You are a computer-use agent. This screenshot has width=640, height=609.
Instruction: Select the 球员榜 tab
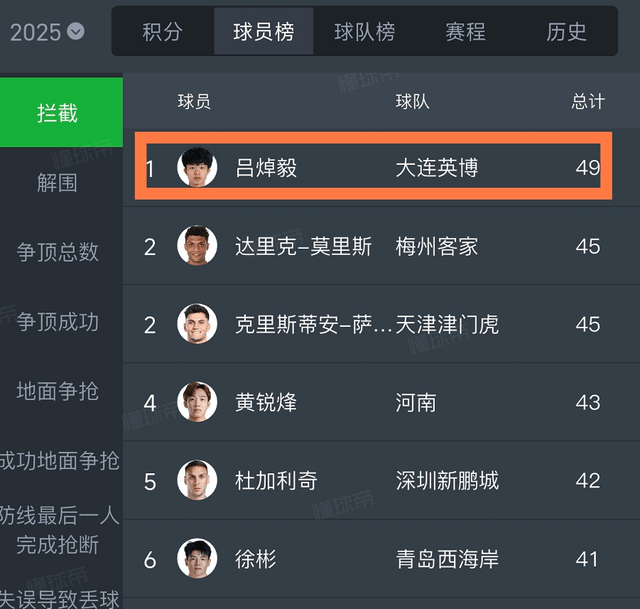pyautogui.click(x=264, y=32)
